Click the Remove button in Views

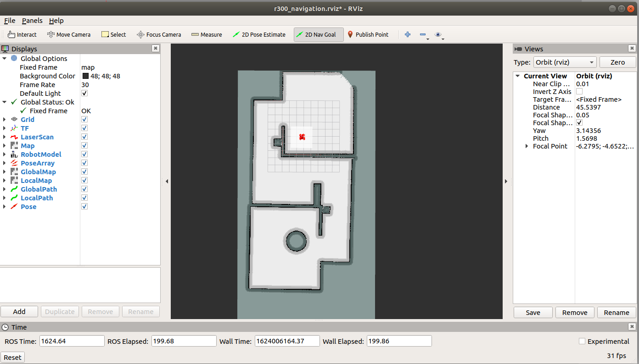(575, 313)
